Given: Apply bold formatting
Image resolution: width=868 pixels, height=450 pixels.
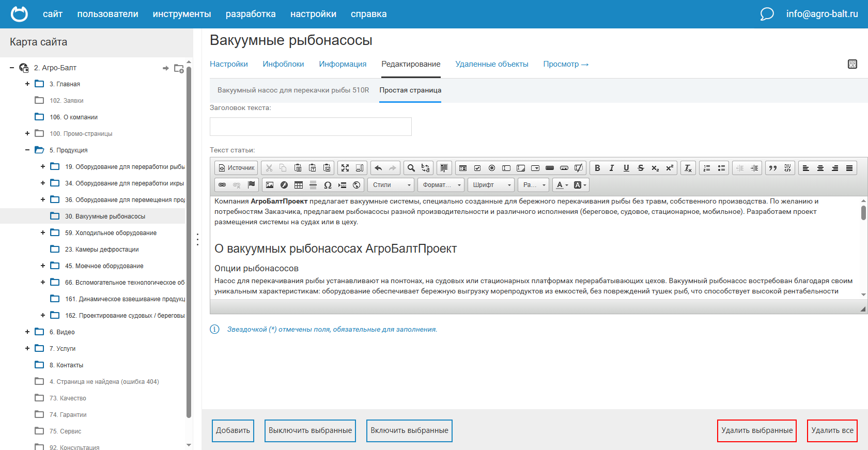Looking at the screenshot, I should (x=597, y=168).
